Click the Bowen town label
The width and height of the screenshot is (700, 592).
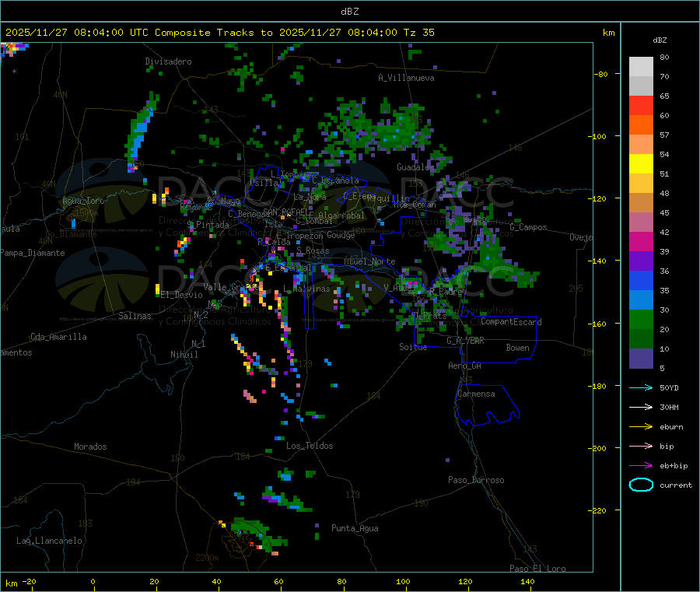[x=517, y=348]
